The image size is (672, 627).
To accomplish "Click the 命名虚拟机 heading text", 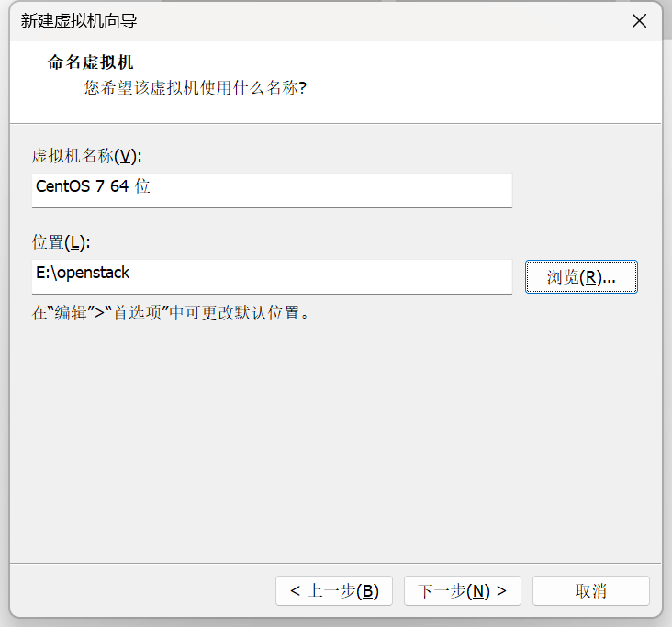I will tap(91, 62).
